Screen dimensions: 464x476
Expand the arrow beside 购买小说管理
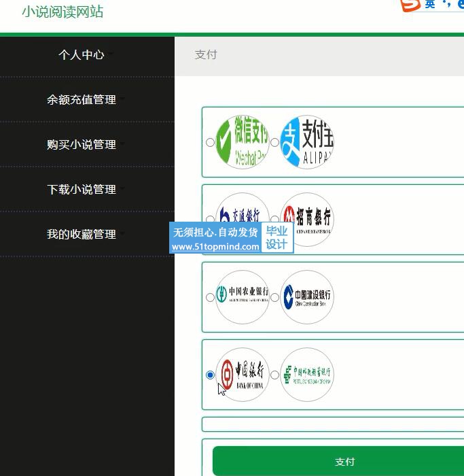pyautogui.click(x=122, y=143)
